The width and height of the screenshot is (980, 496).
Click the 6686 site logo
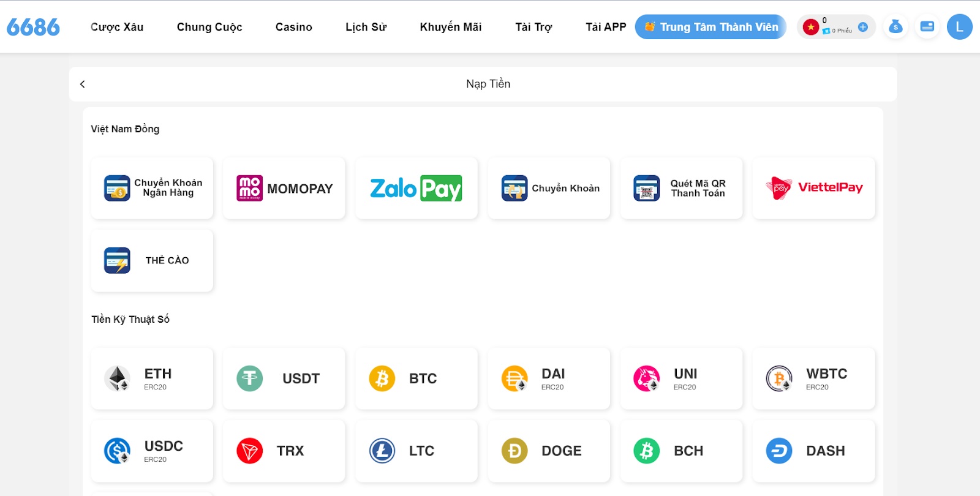tap(33, 27)
